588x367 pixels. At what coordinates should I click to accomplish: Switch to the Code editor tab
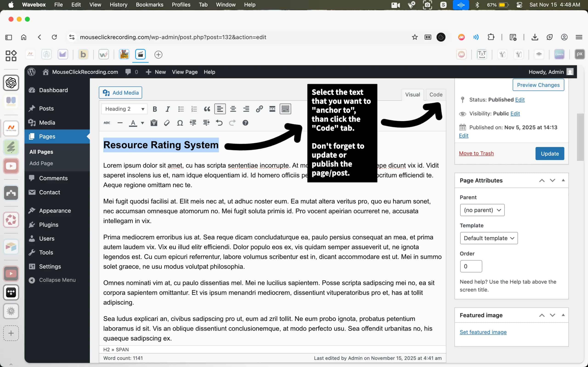(x=436, y=95)
